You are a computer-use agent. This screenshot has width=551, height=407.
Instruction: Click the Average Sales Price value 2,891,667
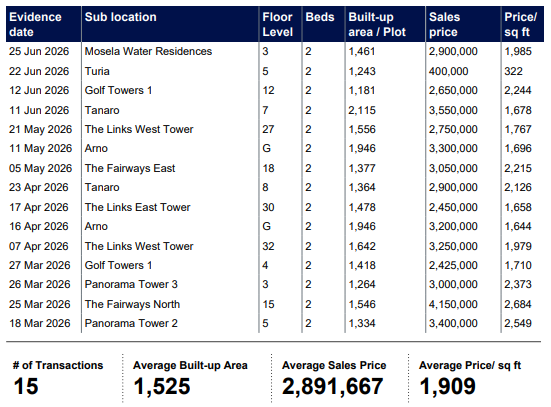[332, 387]
